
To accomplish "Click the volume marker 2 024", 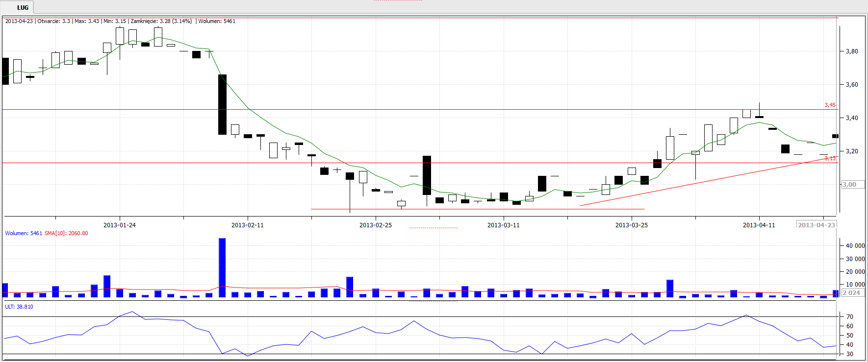I will click(852, 292).
